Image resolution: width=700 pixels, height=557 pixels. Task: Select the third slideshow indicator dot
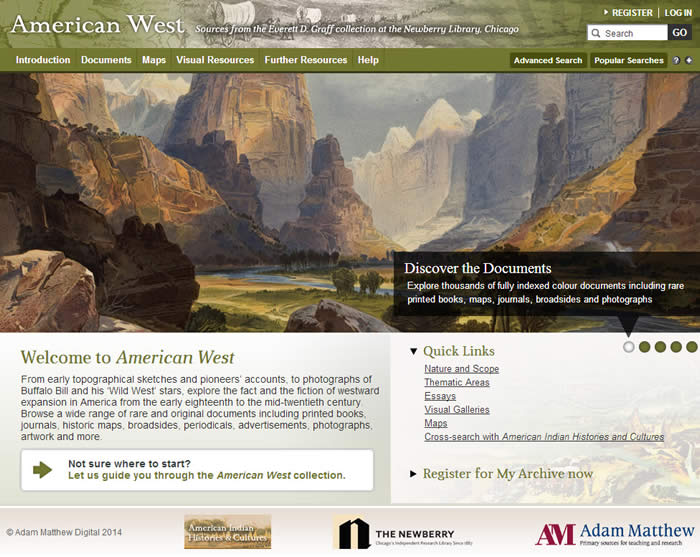tap(660, 347)
